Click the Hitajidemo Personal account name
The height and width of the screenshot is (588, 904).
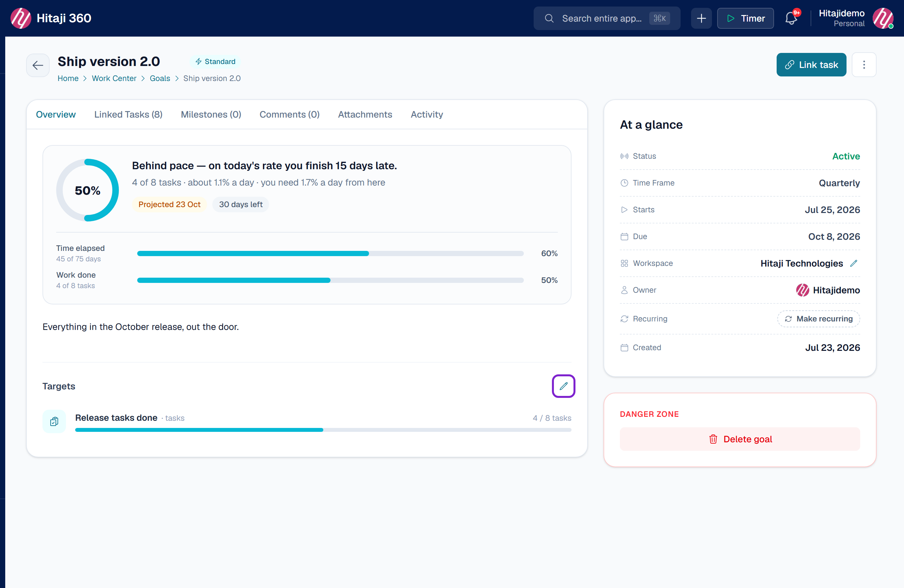841,18
